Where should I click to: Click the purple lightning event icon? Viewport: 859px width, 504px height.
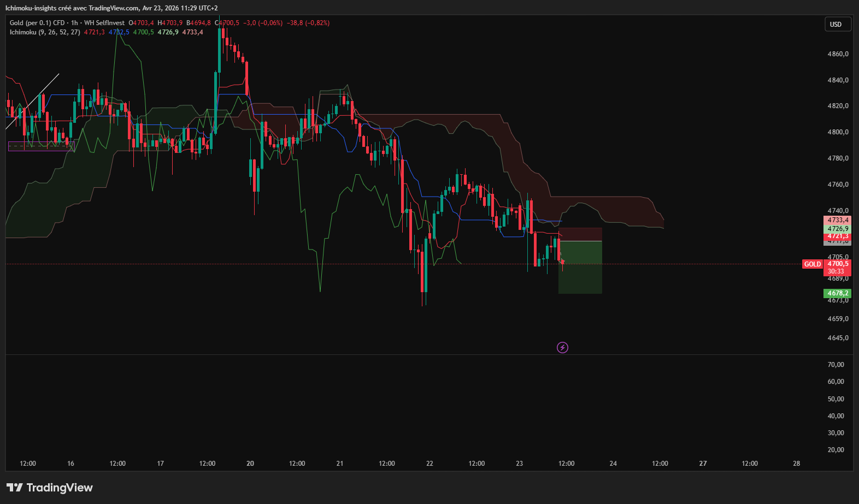pos(562,347)
